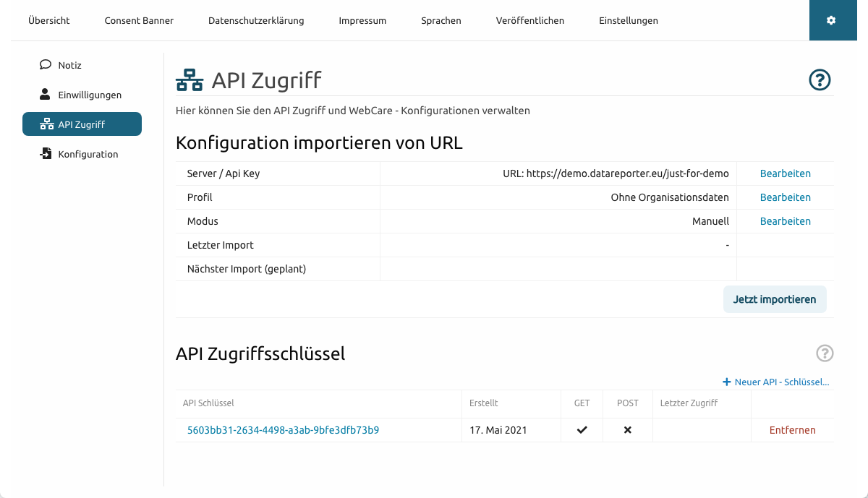Open help icon beside API Zugriff heading
Viewport: 868px width, 498px height.
(x=820, y=80)
